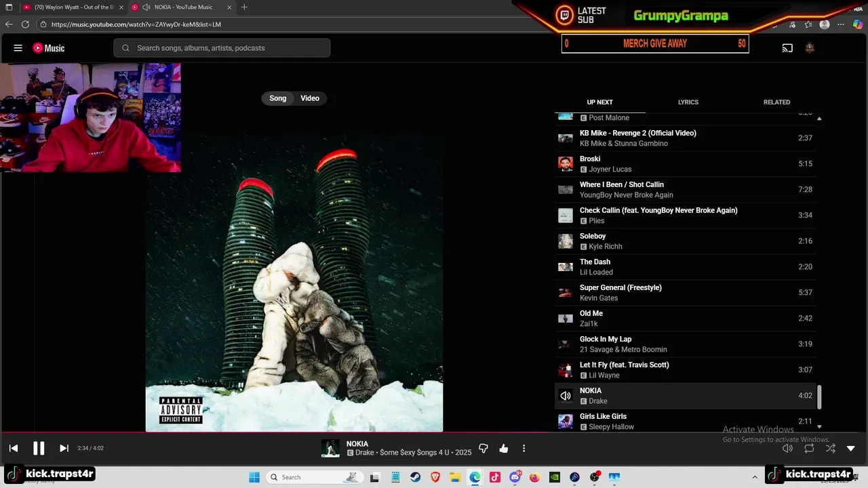Open Discord from the taskbar

pos(515,477)
